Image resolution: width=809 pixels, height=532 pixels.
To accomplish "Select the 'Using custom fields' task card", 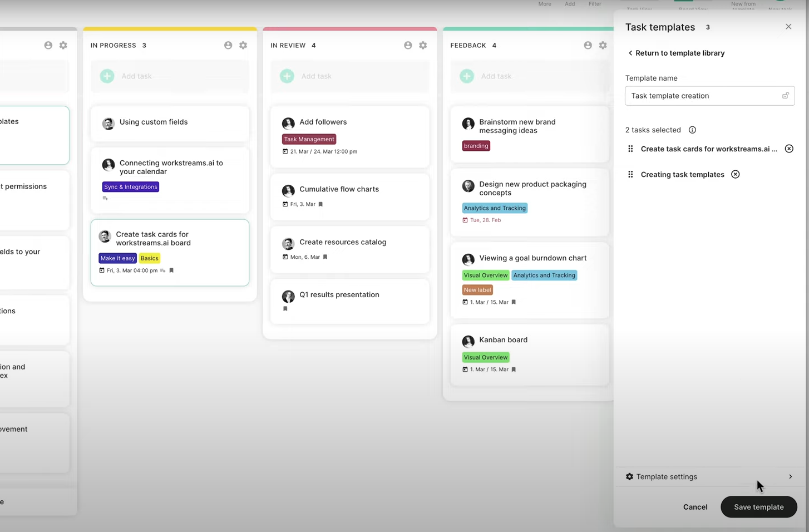I will [170, 122].
